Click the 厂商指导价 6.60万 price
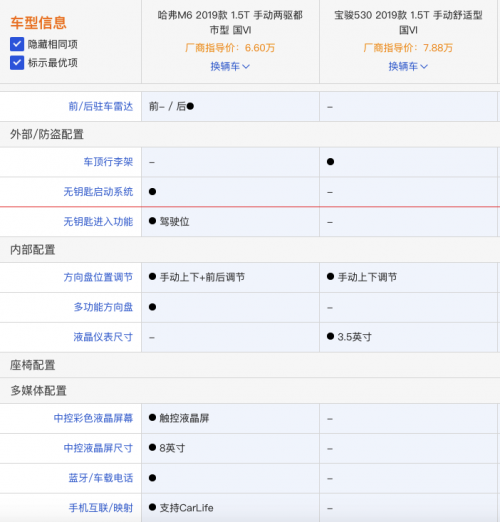 [230, 48]
